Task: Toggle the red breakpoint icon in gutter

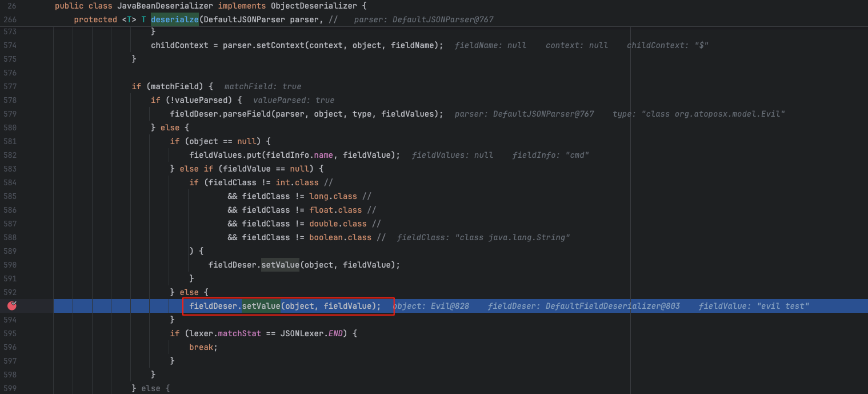Action: click(12, 306)
